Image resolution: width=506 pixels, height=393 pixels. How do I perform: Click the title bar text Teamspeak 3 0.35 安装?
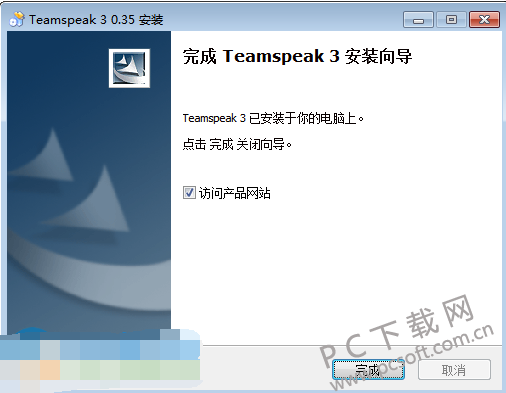pos(96,20)
